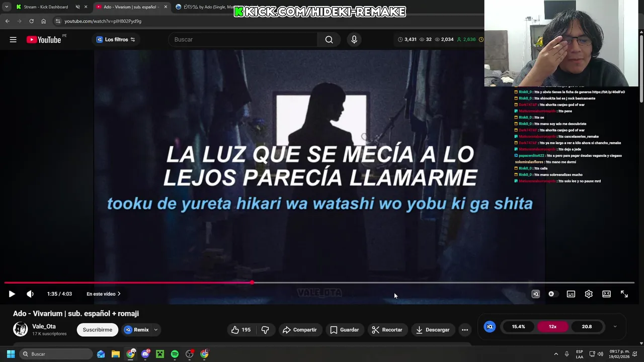This screenshot has height=362, width=644.
Task: Click the 15.4% stat pill
Action: coord(518,327)
